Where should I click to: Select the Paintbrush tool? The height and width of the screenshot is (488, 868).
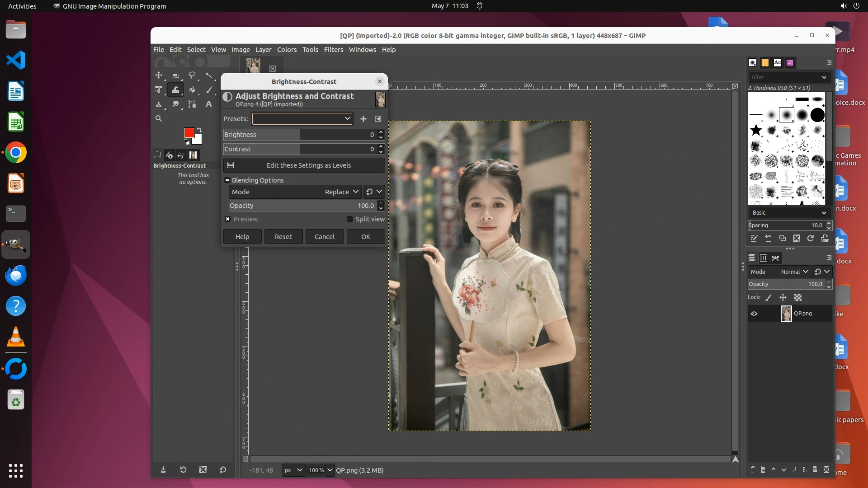point(209,89)
